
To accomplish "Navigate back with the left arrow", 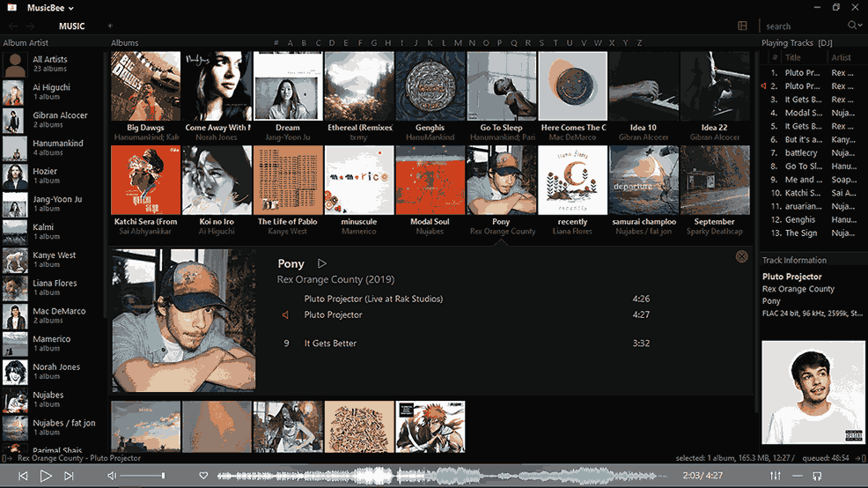I will (13, 26).
